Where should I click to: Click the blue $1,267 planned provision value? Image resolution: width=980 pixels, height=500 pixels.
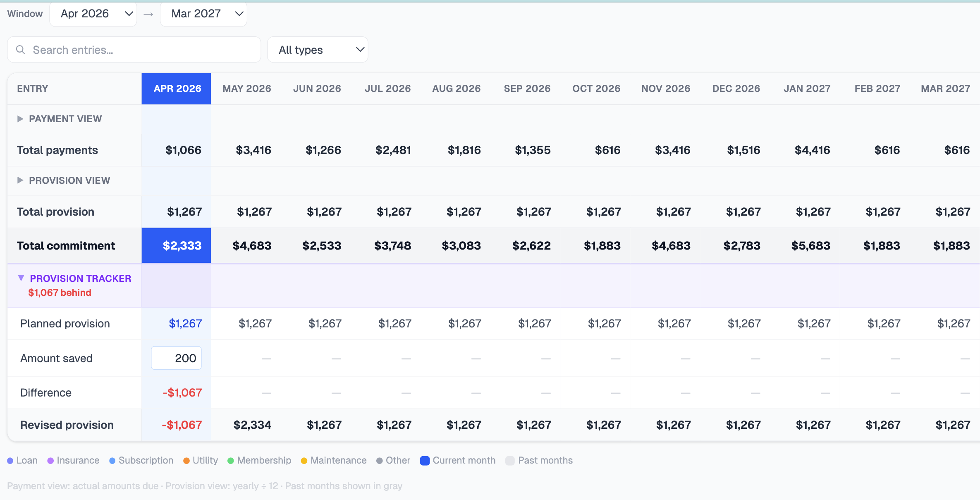[185, 323]
